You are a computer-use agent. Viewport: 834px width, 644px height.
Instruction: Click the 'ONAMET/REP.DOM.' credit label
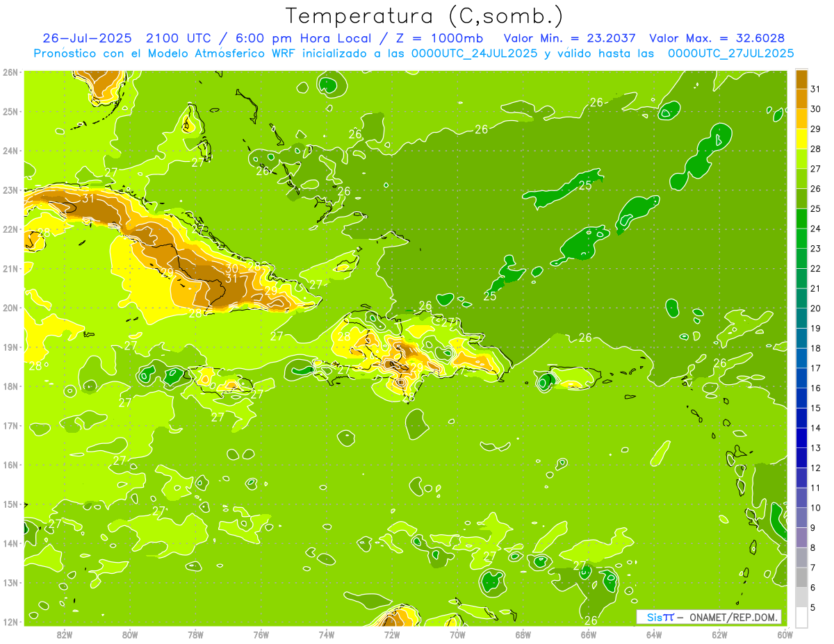pos(735,617)
